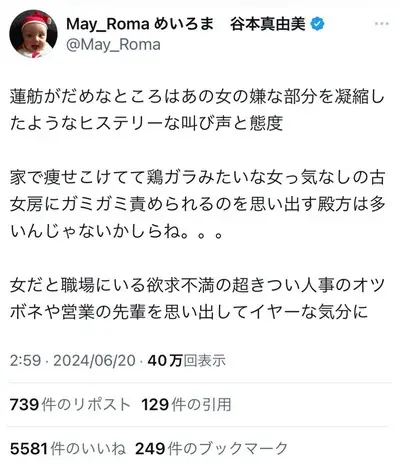400x468 pixels.
Task: Select the paragraph starting with 女だと職場にいる
Action: coord(197,299)
